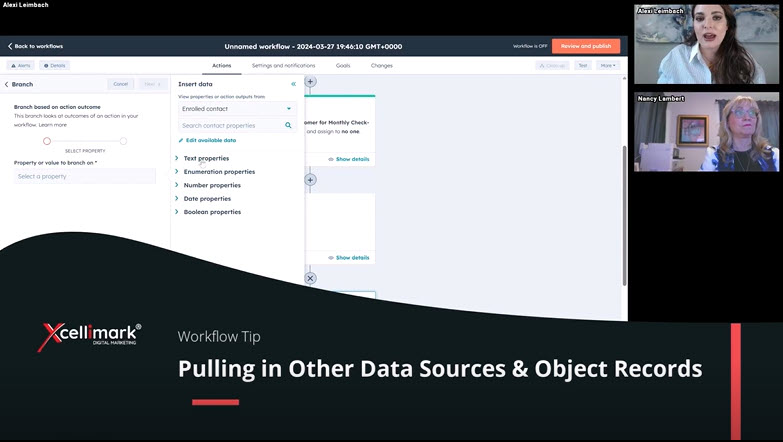
Task: Click the 'Insert data' panel heading
Action: pos(195,84)
